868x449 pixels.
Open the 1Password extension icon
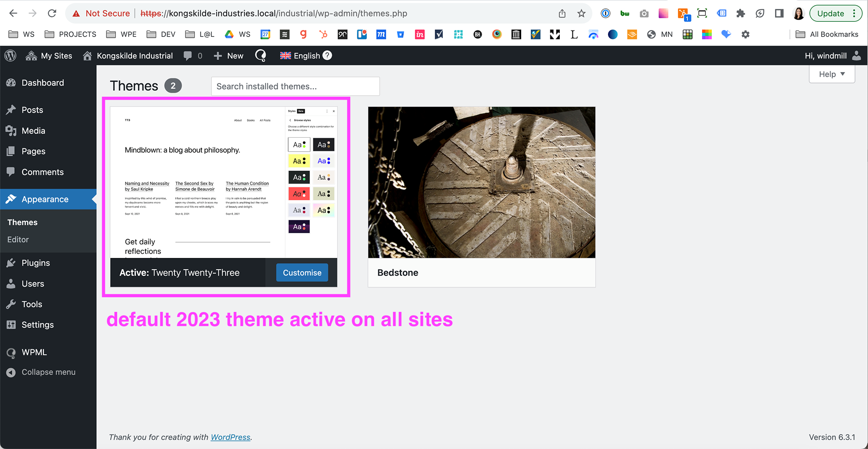tap(605, 13)
